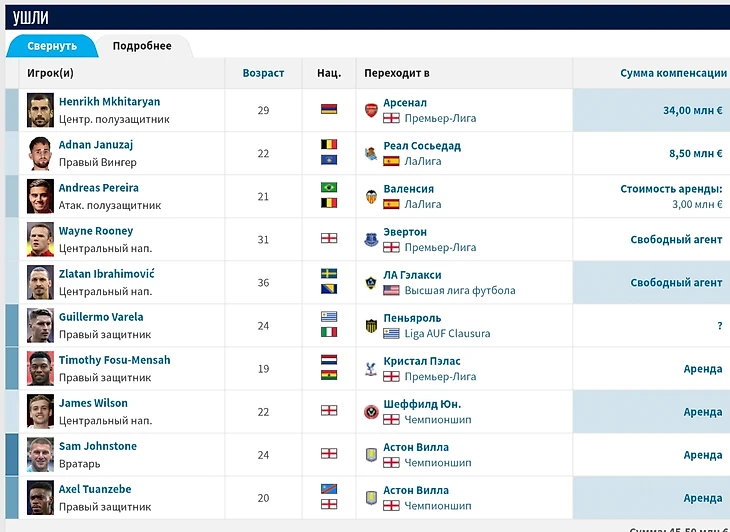Viewport: 730px width, 532px height.
Task: Open Henrikh Mkhitaryan player profile link
Action: [109, 102]
